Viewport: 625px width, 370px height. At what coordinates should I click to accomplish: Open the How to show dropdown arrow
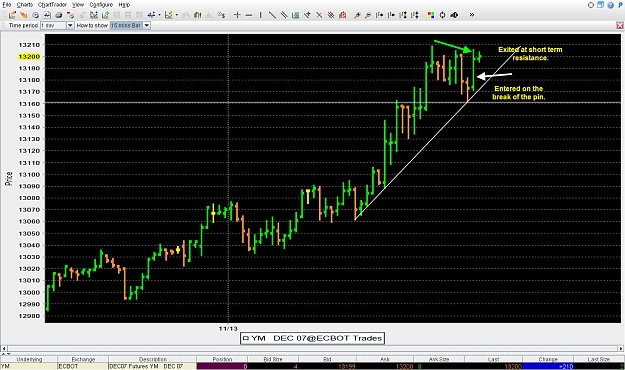click(147, 26)
